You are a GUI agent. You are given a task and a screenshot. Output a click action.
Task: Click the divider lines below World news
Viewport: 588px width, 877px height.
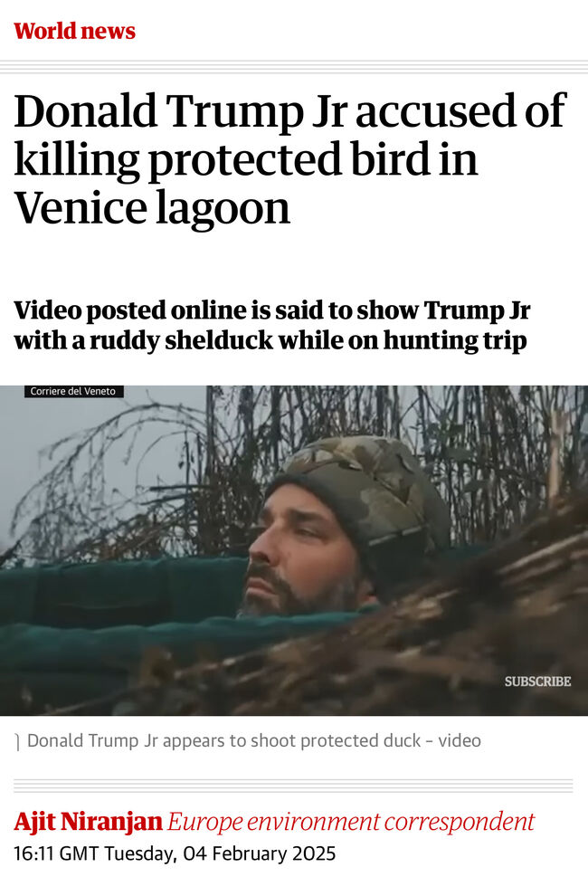coord(294,67)
